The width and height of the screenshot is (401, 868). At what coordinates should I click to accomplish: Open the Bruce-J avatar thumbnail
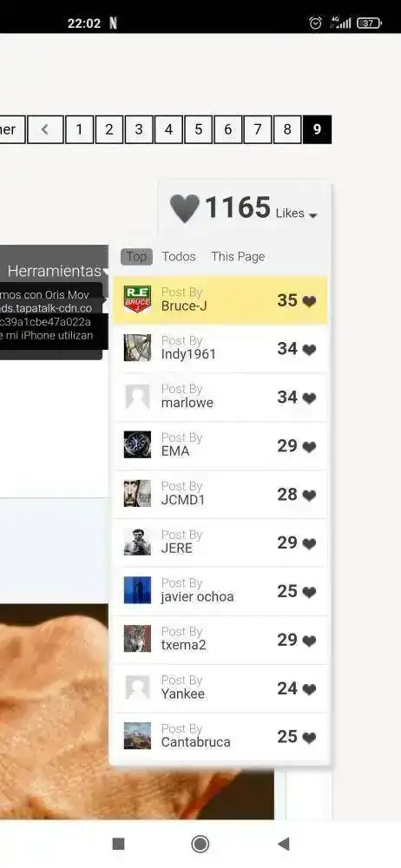click(137, 299)
